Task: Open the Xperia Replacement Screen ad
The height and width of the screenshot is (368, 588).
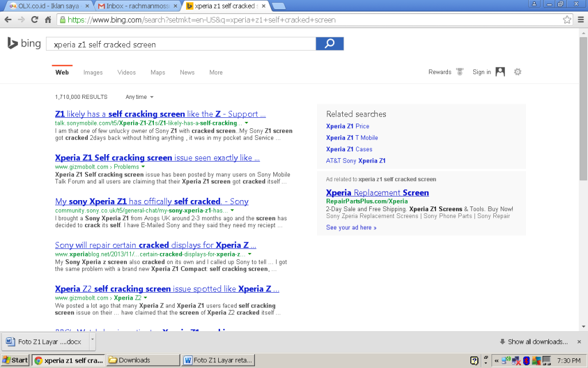Action: point(377,193)
